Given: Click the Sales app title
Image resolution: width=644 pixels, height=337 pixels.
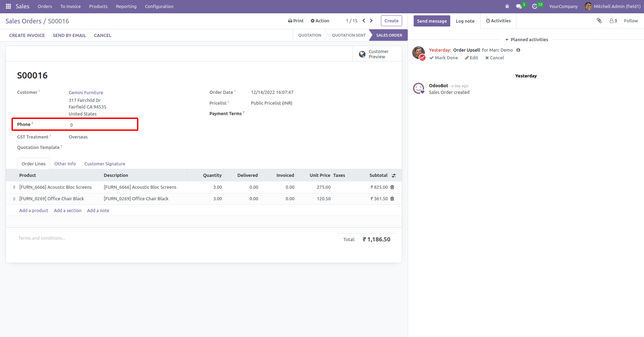Looking at the screenshot, I should 22,6.
